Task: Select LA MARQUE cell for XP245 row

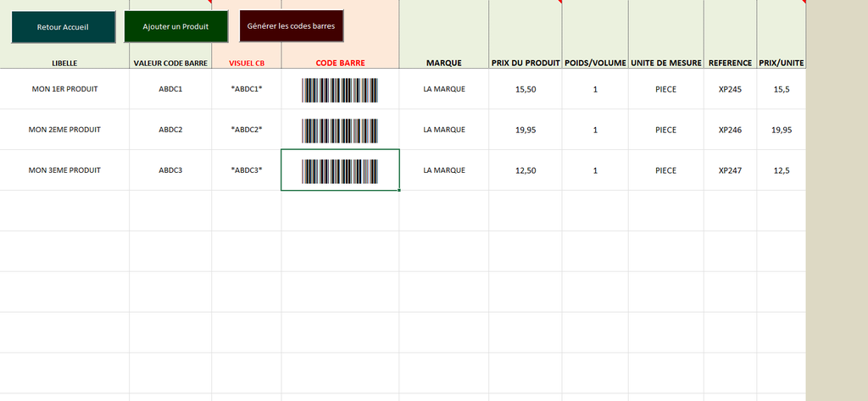Action: 444,89
